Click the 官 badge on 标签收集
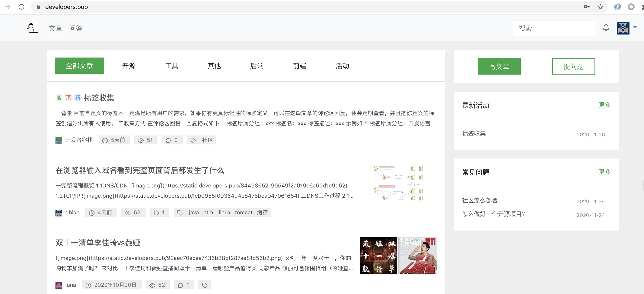644x294 pixels. click(x=59, y=98)
